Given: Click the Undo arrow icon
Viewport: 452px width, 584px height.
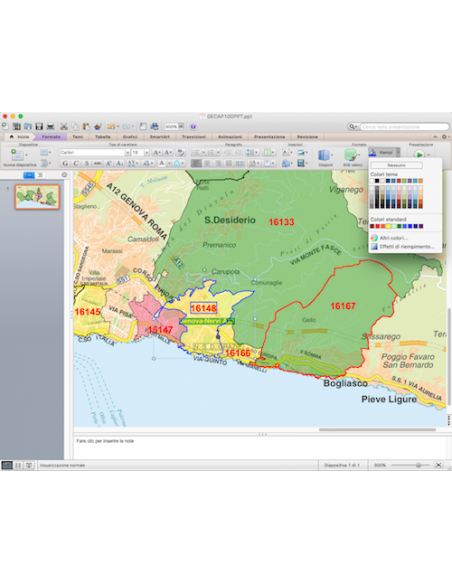Looking at the screenshot, I should 111,127.
